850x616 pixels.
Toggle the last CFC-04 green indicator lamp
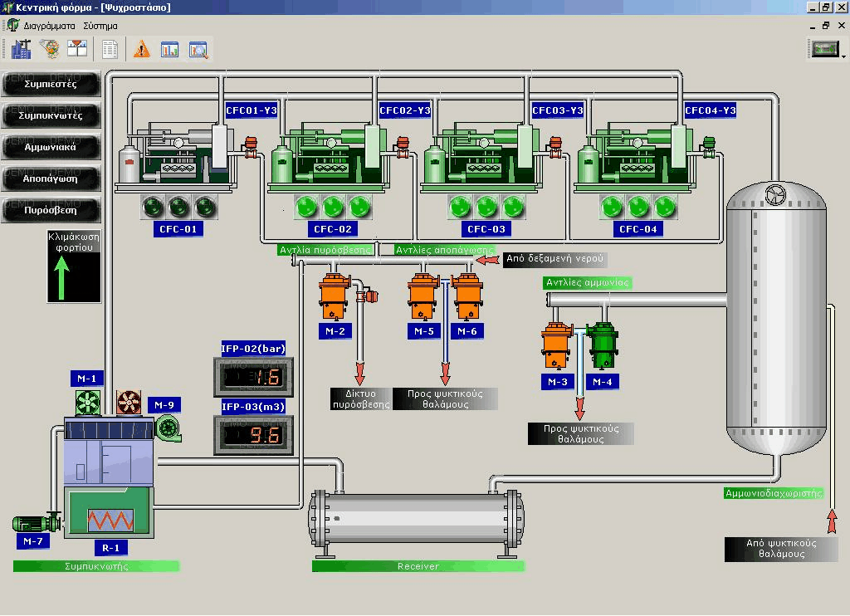[665, 206]
